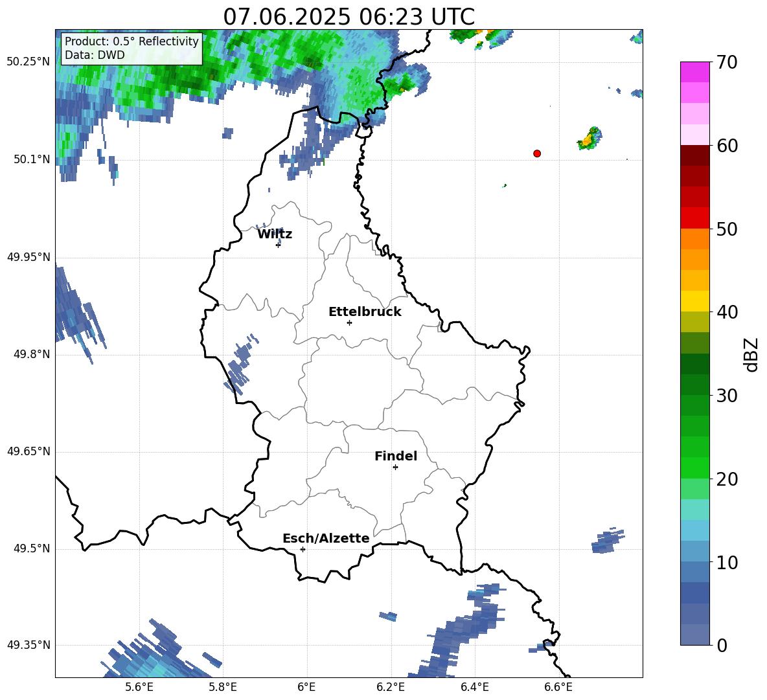Click the Wiltz city label
Screen dimensions: 767x700
tap(275, 234)
